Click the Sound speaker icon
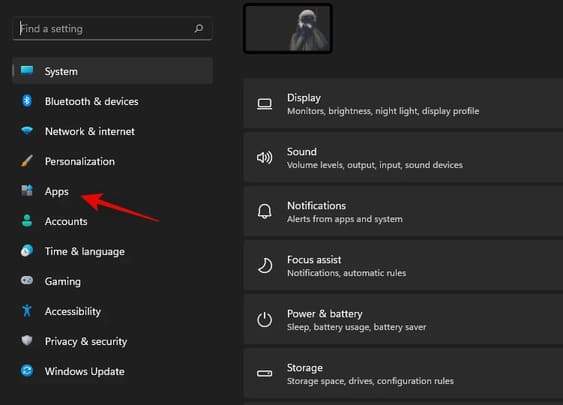This screenshot has height=405, width=563. [265, 158]
